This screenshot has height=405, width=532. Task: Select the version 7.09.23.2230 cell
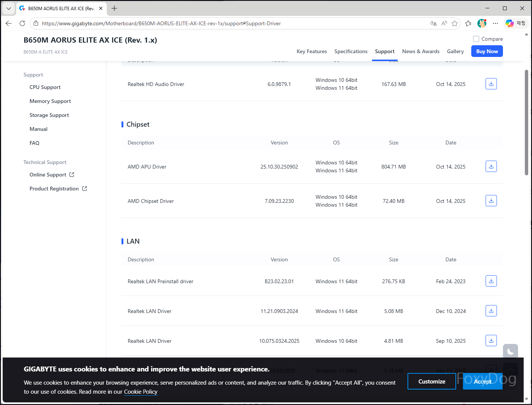coord(279,201)
